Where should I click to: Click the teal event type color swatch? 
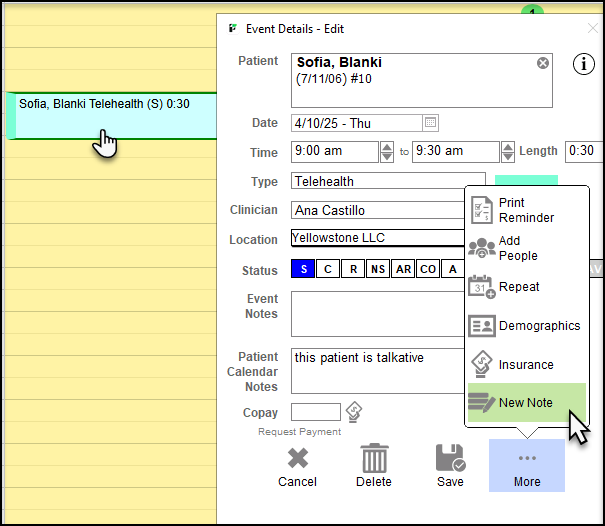pos(526,181)
